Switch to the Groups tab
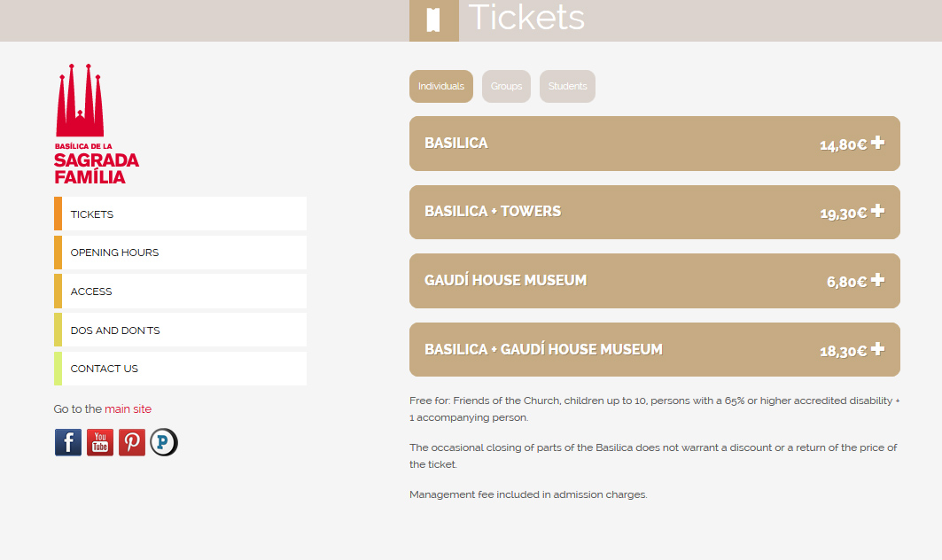 point(506,86)
